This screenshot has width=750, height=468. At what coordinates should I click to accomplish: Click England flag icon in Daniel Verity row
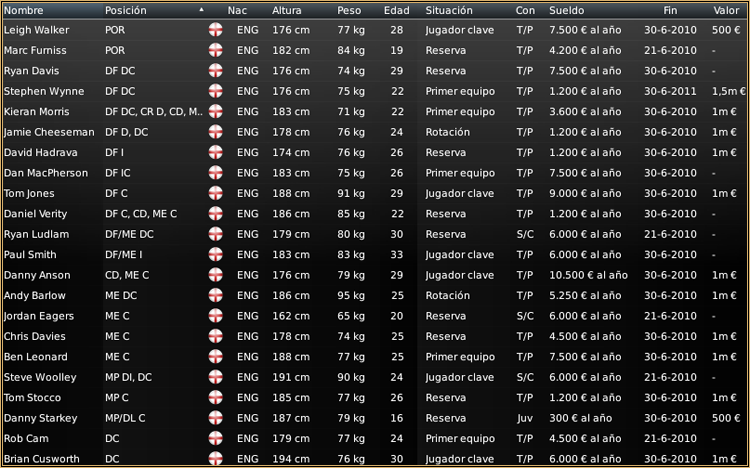pos(216,213)
